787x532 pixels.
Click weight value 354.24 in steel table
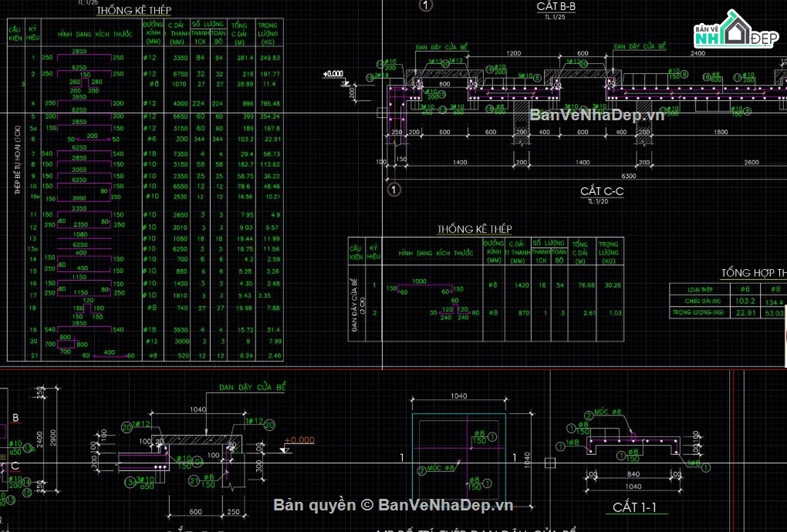(270, 116)
